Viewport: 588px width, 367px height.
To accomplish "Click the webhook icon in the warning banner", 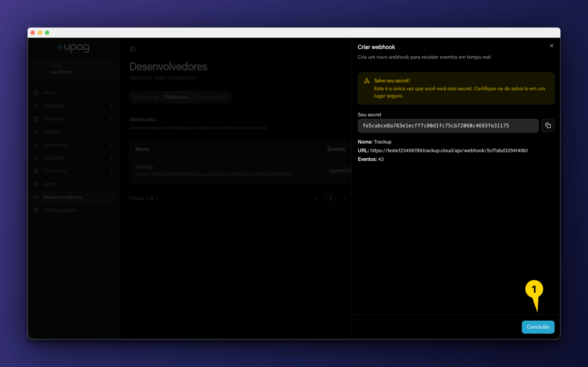I will [x=367, y=81].
